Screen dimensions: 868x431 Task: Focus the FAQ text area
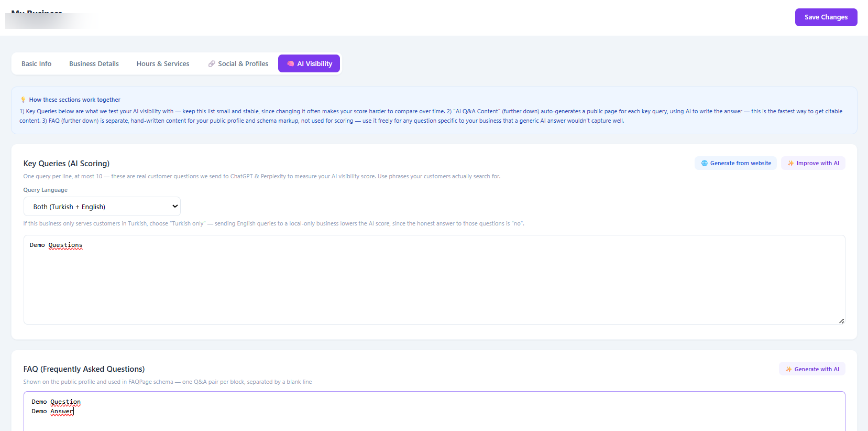pos(434,412)
